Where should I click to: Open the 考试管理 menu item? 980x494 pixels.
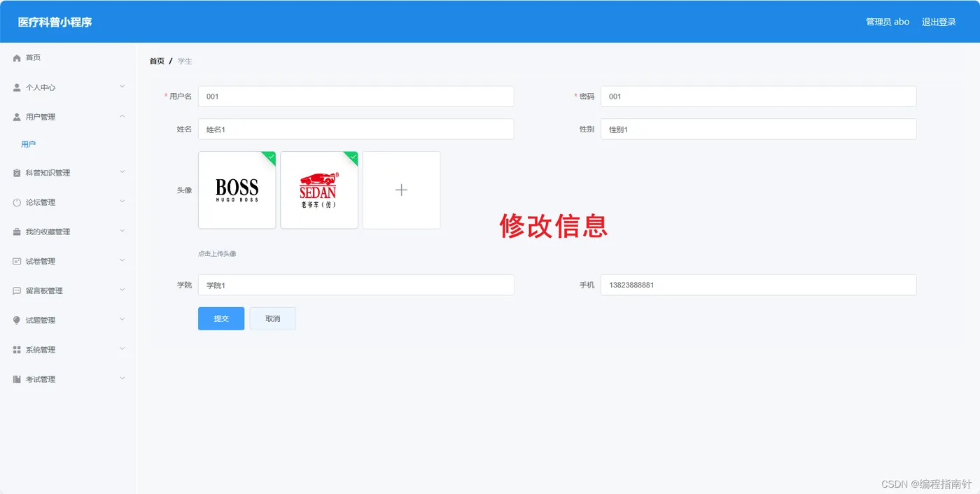68,379
